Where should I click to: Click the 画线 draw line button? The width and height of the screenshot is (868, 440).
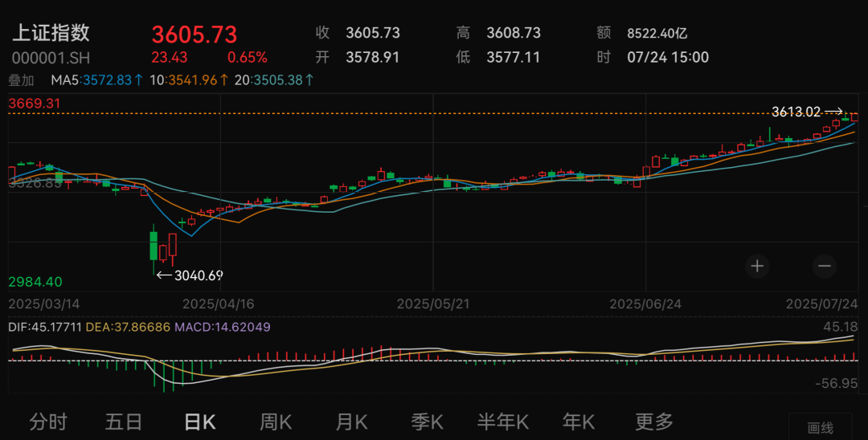tap(820, 428)
